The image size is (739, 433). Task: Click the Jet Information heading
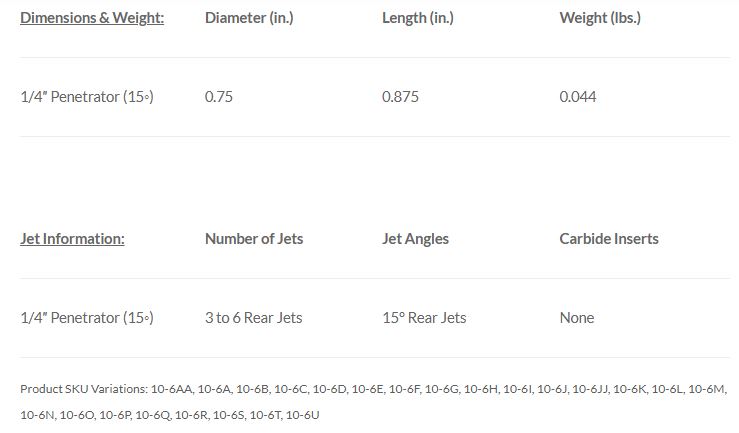point(72,239)
